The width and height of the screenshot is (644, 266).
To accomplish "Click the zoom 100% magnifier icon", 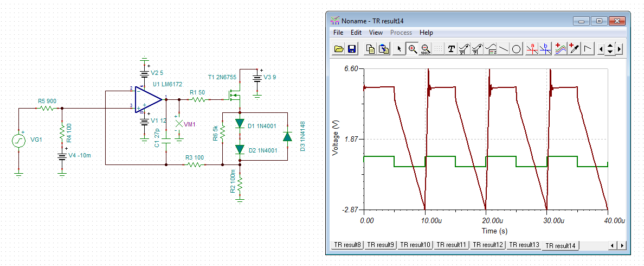I will (x=426, y=49).
